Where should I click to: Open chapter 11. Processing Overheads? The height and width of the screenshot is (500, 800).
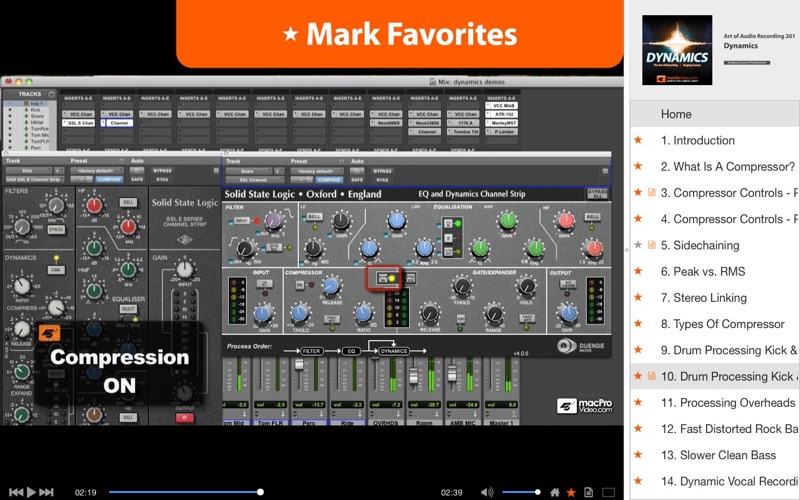728,403
